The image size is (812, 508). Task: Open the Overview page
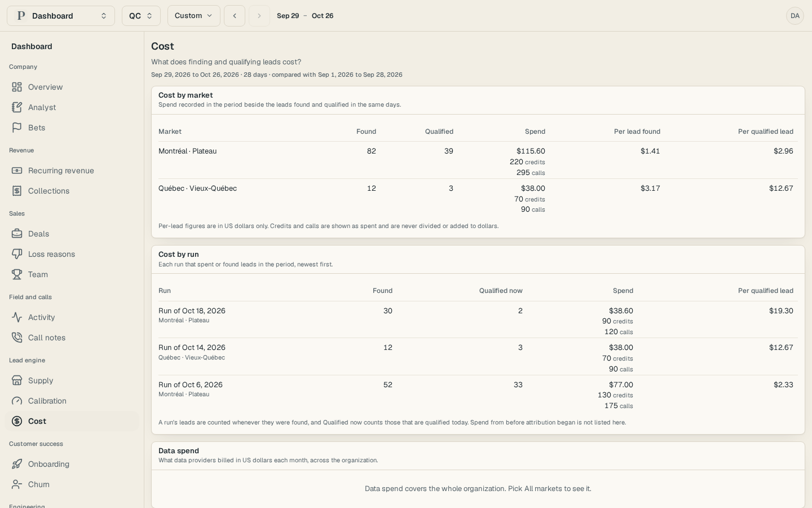click(72, 87)
